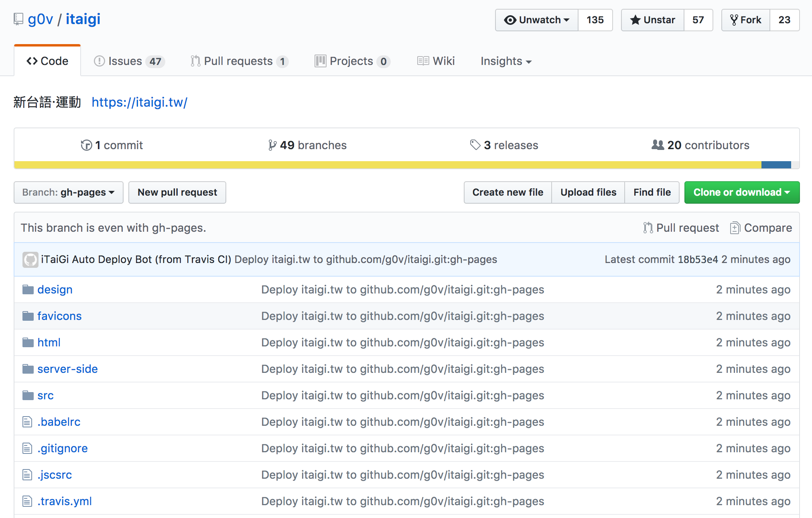Click the .babelrc file icon

pos(27,422)
